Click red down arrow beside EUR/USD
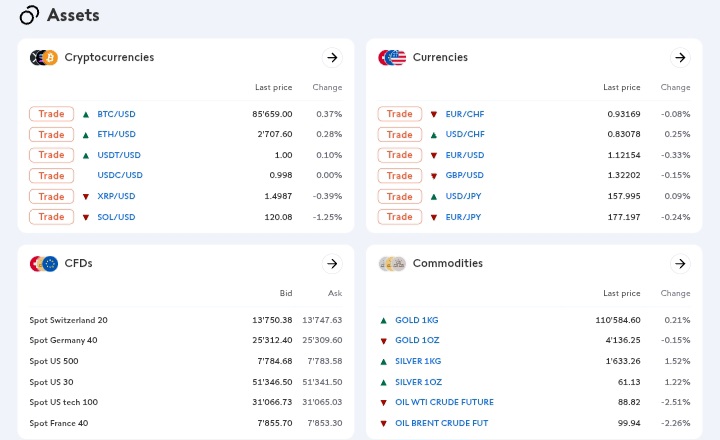Screen dimensions: 720x440 tap(433, 156)
